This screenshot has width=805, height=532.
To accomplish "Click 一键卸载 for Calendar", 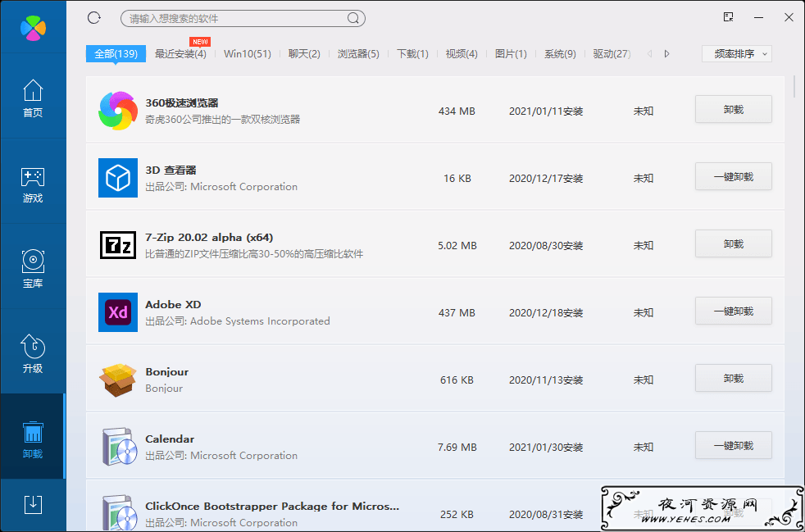I will [734, 446].
